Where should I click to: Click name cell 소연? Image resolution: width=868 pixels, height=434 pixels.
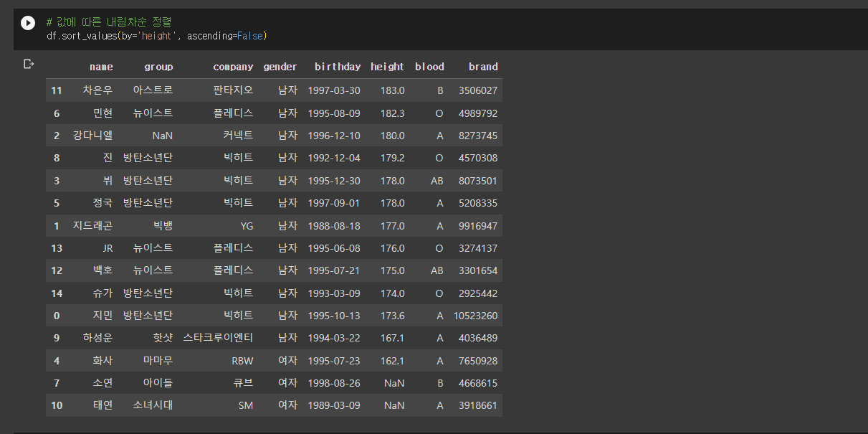(x=102, y=383)
